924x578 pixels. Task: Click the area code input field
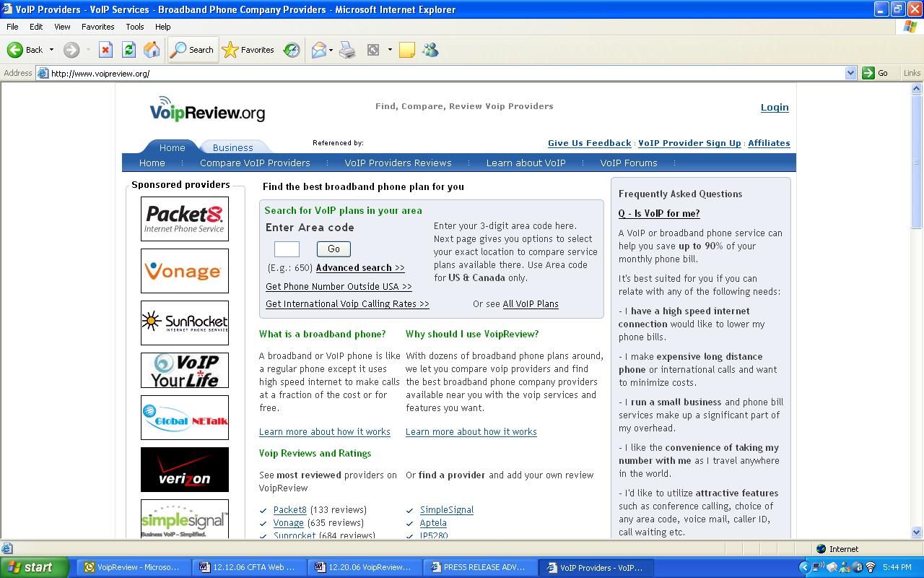click(287, 249)
